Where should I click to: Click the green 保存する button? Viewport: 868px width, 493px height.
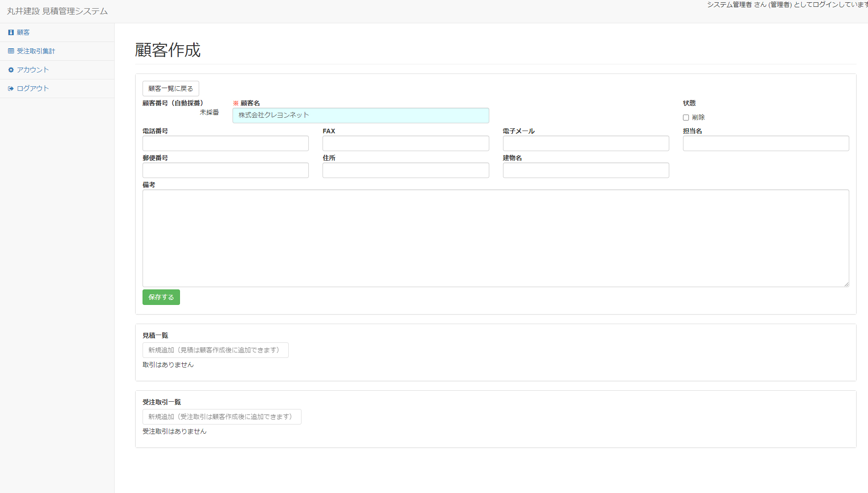pos(161,297)
